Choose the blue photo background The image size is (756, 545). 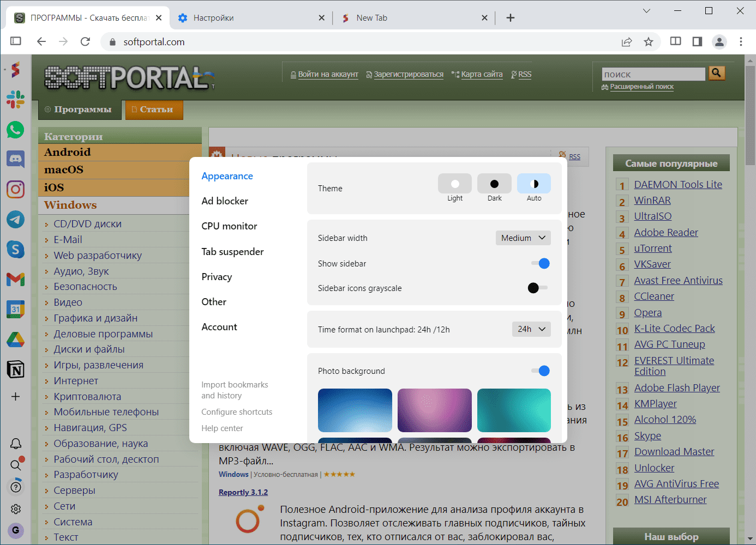point(355,410)
